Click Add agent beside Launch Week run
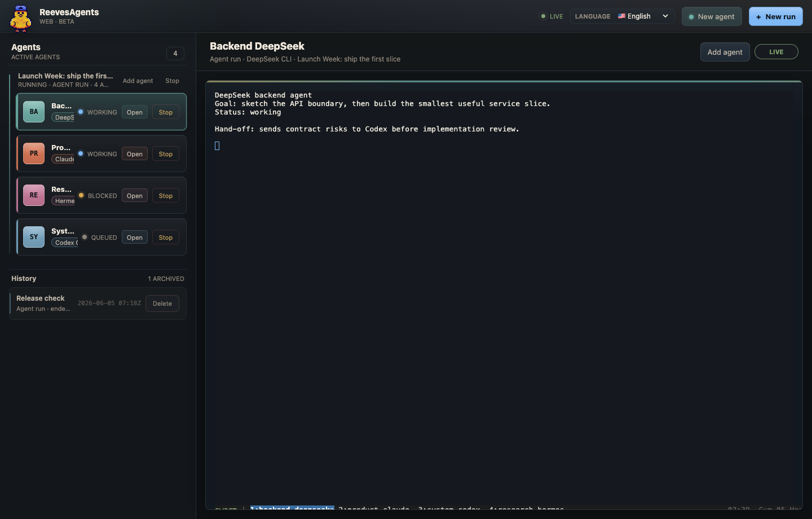The image size is (812, 519). click(138, 81)
